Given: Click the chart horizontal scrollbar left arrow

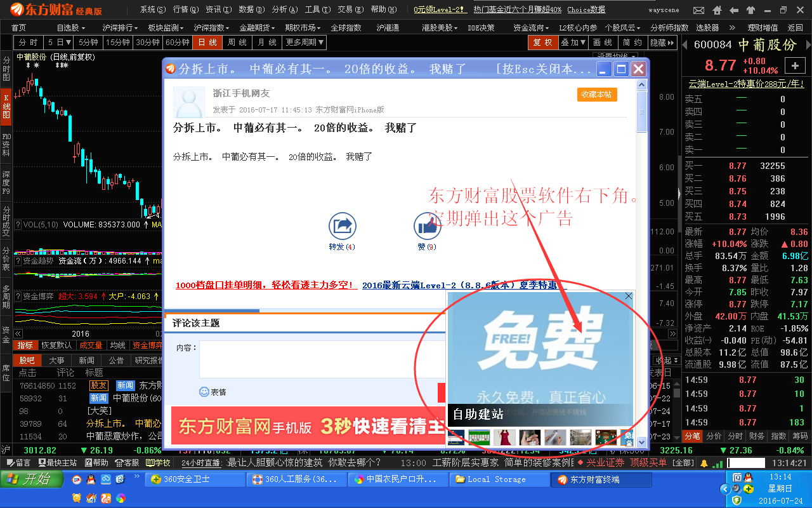Looking at the screenshot, I should pyautogui.click(x=18, y=333).
